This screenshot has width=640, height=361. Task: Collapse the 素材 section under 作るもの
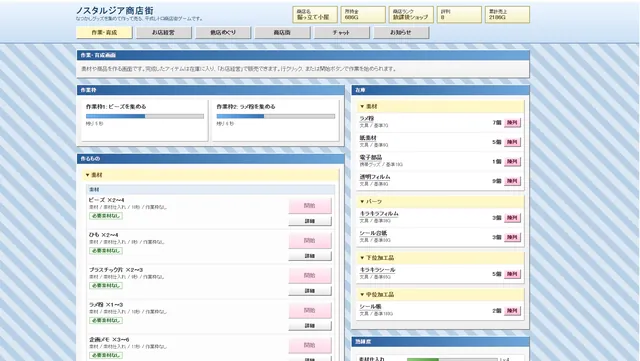(211, 175)
